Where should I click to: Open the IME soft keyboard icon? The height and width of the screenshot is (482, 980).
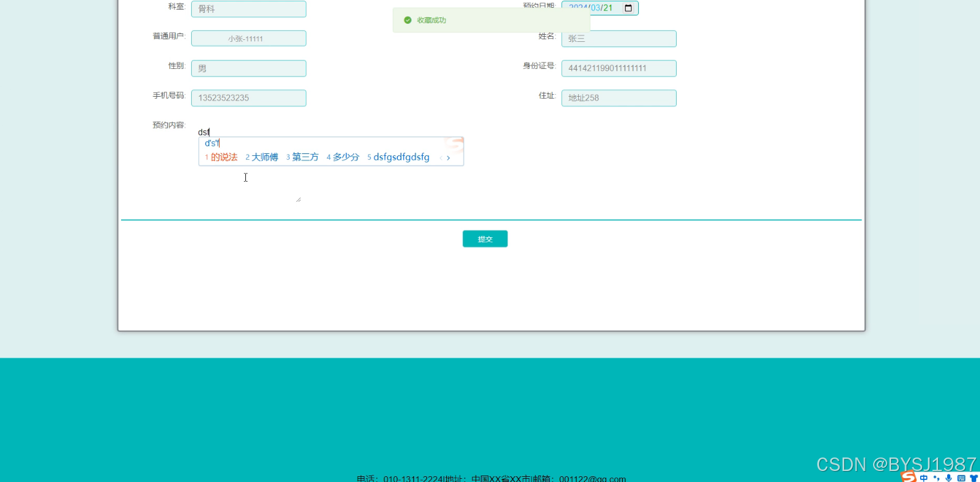coord(961,478)
